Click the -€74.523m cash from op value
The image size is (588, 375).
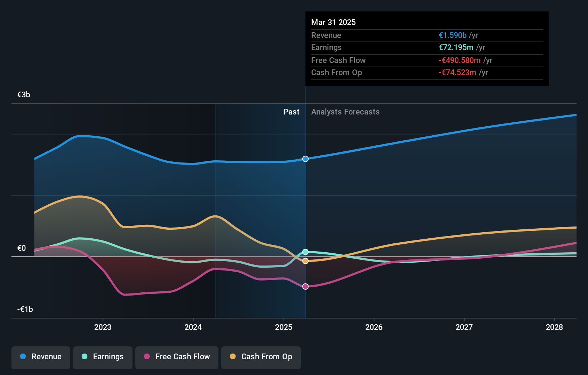click(458, 72)
